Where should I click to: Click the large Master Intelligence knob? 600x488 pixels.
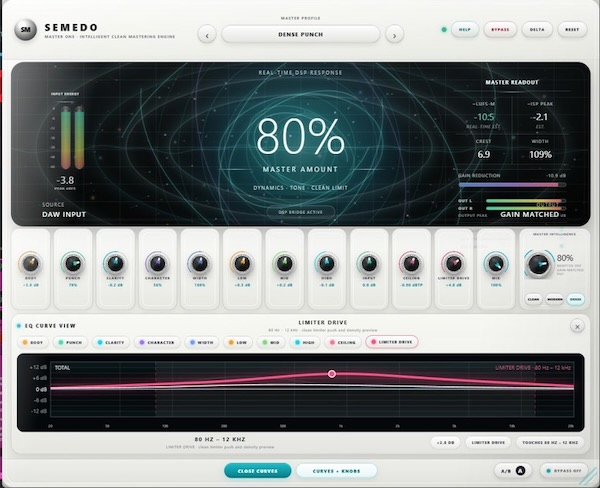click(539, 264)
